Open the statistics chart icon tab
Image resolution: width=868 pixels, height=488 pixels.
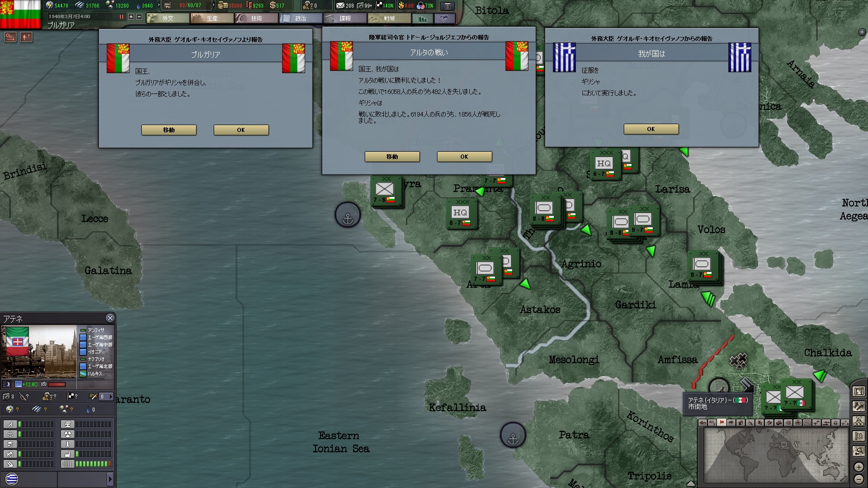423,19
